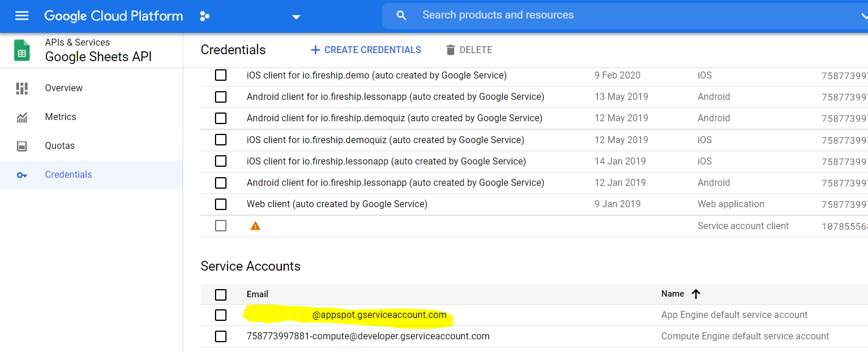Click the '9 Feb 2020' date cell

click(618, 75)
